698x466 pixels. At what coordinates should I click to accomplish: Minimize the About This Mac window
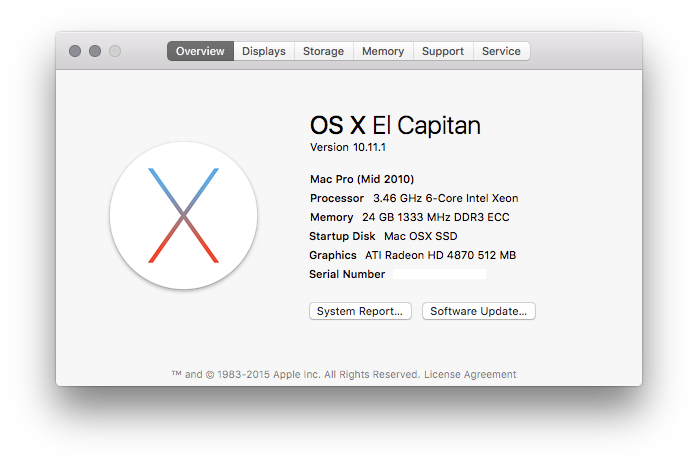(95, 51)
